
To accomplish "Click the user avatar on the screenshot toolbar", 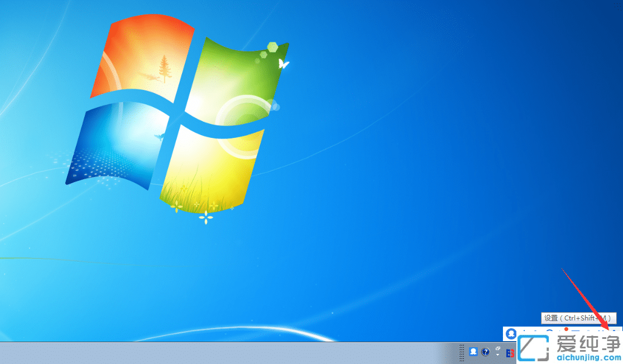I will (x=511, y=334).
